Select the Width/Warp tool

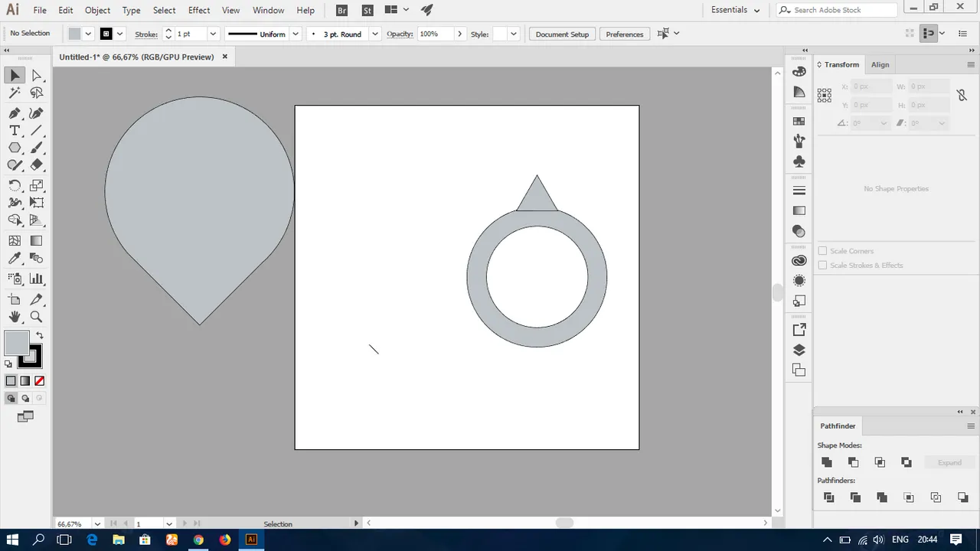[x=15, y=203]
